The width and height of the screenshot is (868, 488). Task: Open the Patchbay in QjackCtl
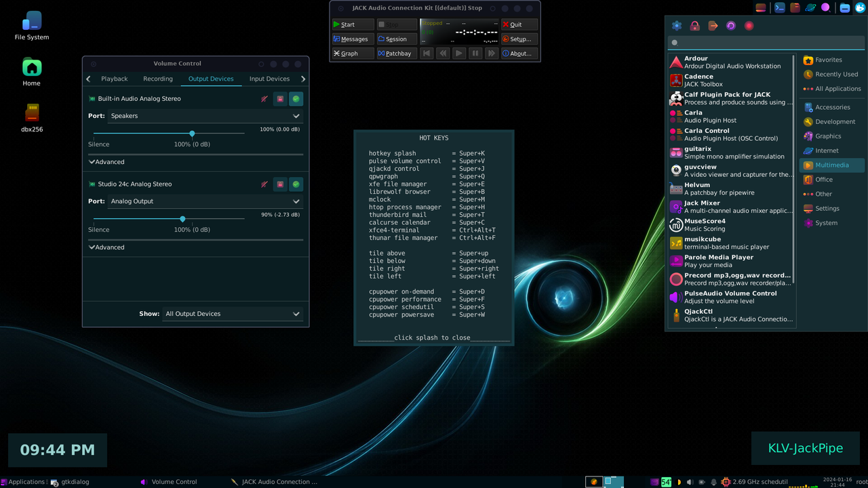click(x=396, y=53)
